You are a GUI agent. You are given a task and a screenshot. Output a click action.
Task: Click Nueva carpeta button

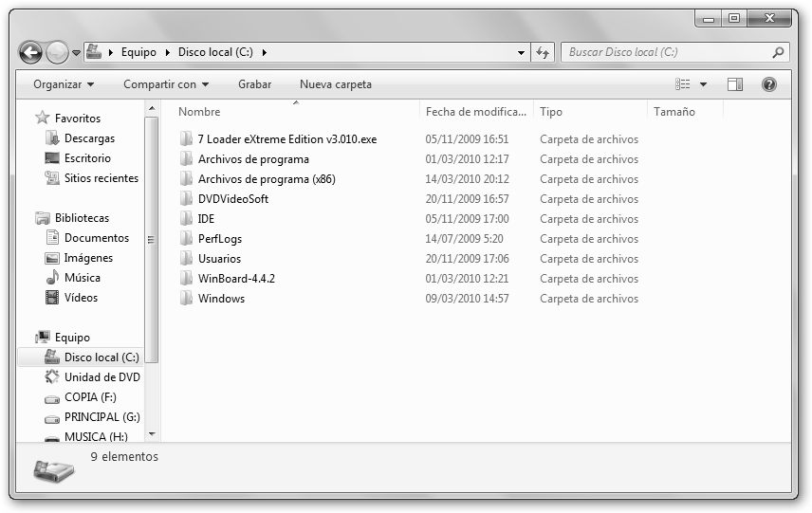(x=336, y=84)
